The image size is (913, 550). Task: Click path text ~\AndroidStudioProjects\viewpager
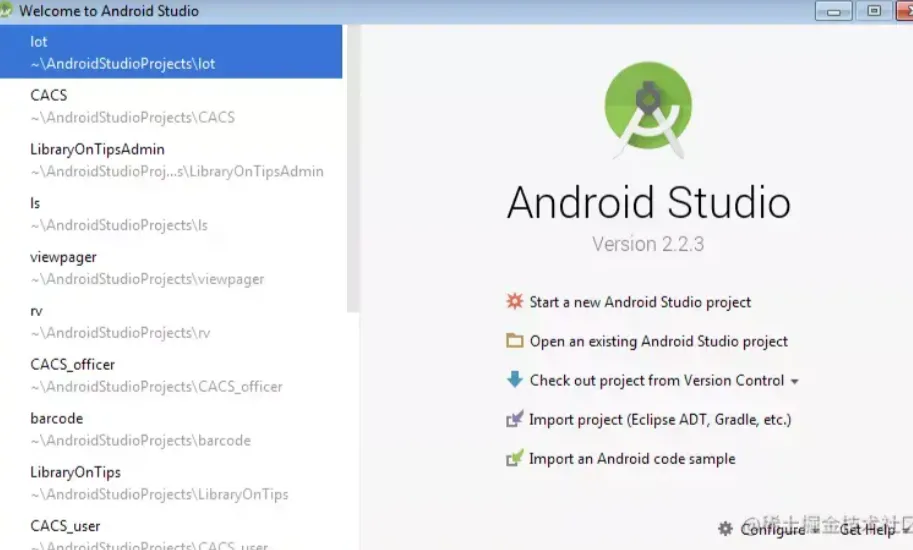click(x=147, y=279)
